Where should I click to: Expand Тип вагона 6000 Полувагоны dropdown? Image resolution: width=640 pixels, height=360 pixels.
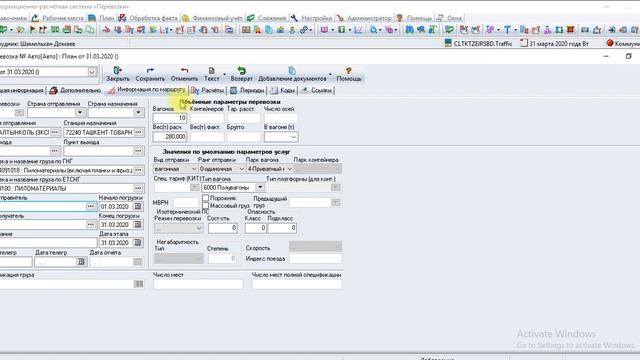pos(260,187)
